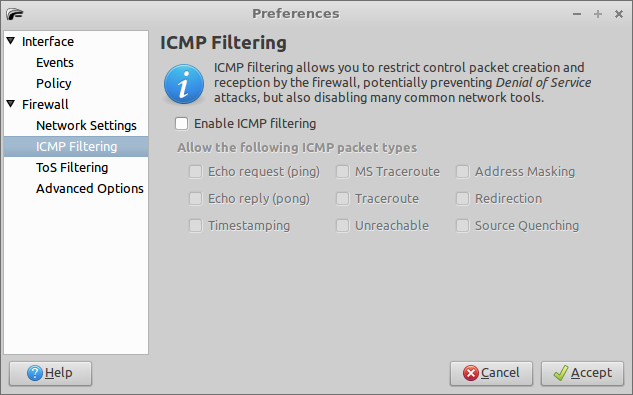This screenshot has width=633, height=395.
Task: Select Network Settings in sidebar
Action: (86, 126)
